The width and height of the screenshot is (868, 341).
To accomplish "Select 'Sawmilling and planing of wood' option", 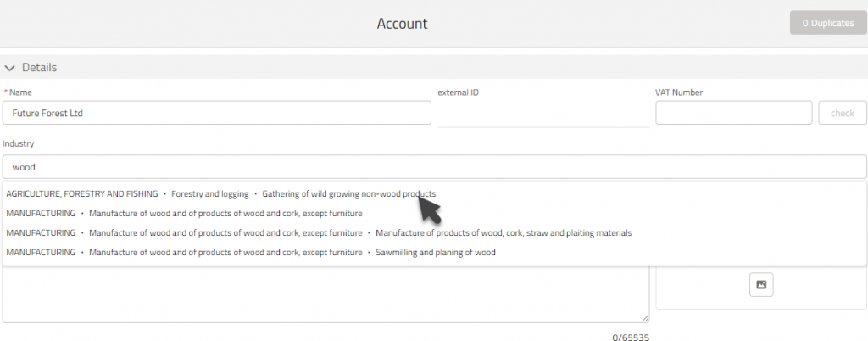I will [436, 252].
